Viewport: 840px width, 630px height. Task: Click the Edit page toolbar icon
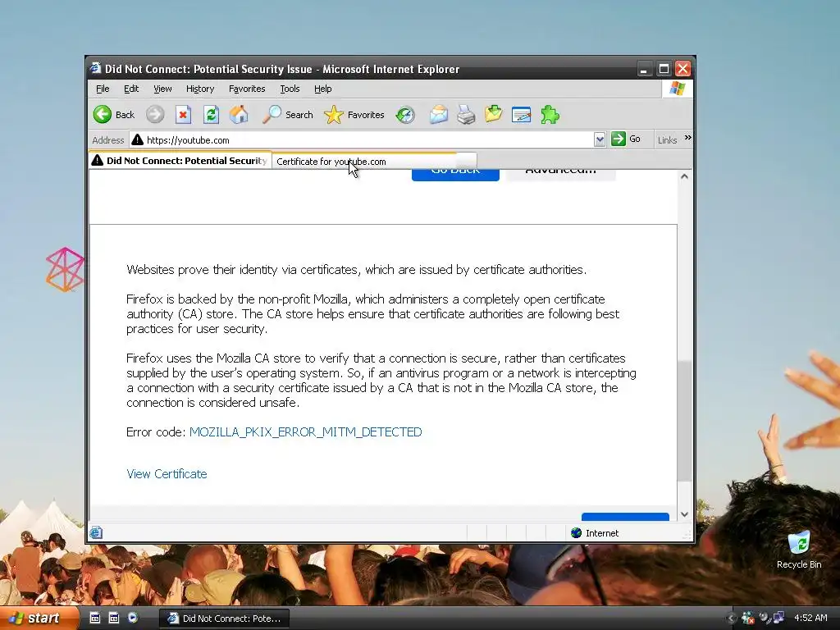pyautogui.click(x=521, y=115)
